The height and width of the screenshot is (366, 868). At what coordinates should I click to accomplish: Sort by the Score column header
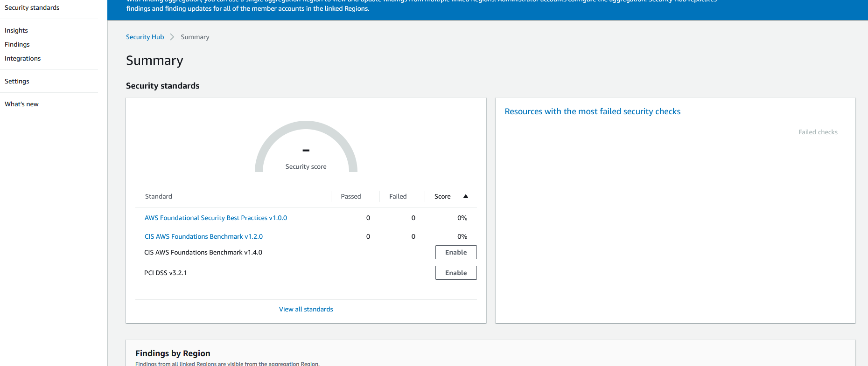click(442, 196)
